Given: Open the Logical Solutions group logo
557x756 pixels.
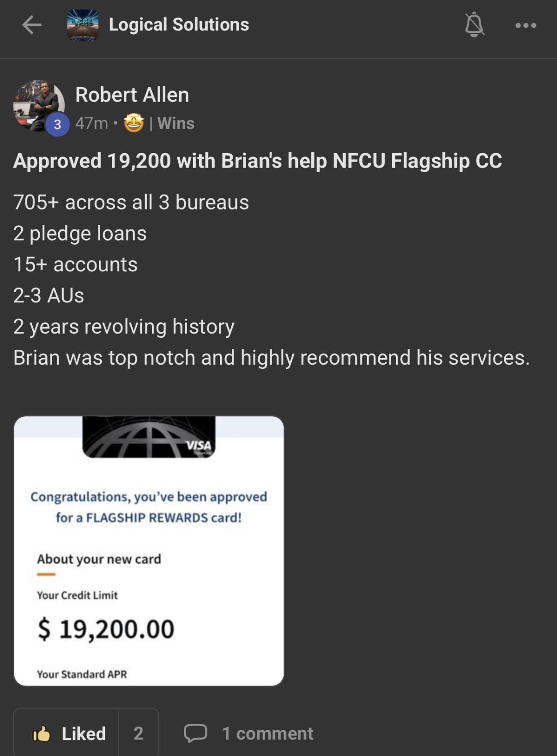Looking at the screenshot, I should coord(83,25).
